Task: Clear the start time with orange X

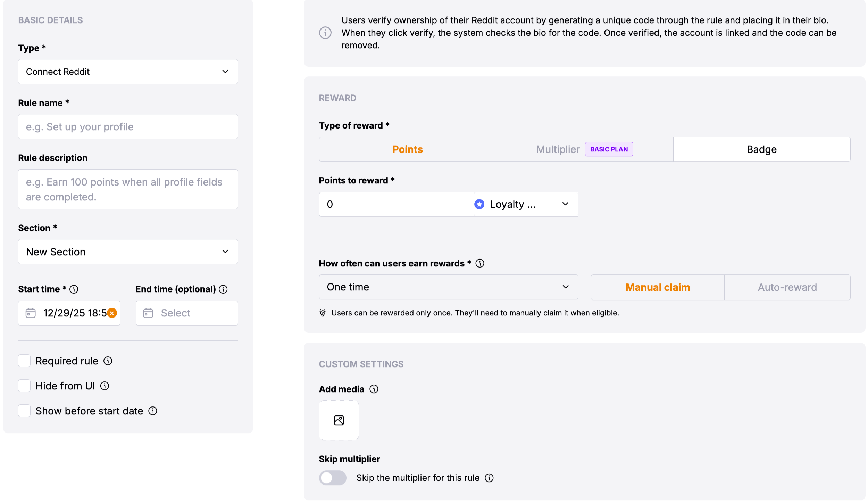Action: tap(112, 313)
